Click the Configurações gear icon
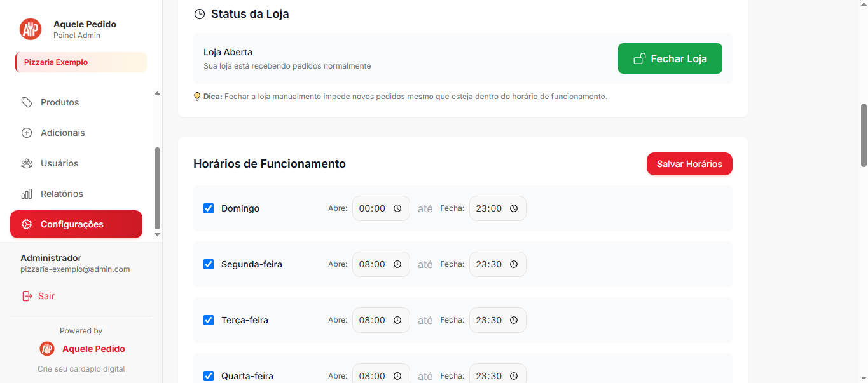This screenshot has width=868, height=383. [x=27, y=224]
